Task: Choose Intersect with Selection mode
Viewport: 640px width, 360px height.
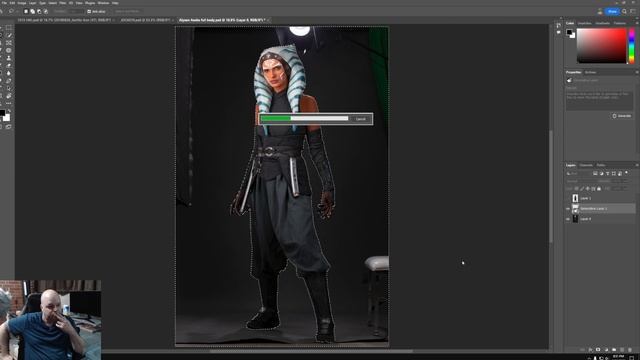Action: tap(45, 11)
